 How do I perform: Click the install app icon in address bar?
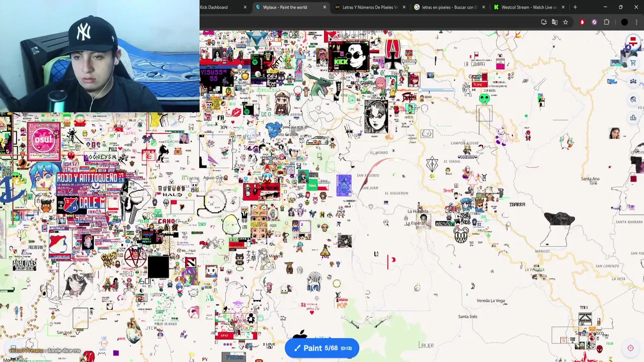(544, 22)
